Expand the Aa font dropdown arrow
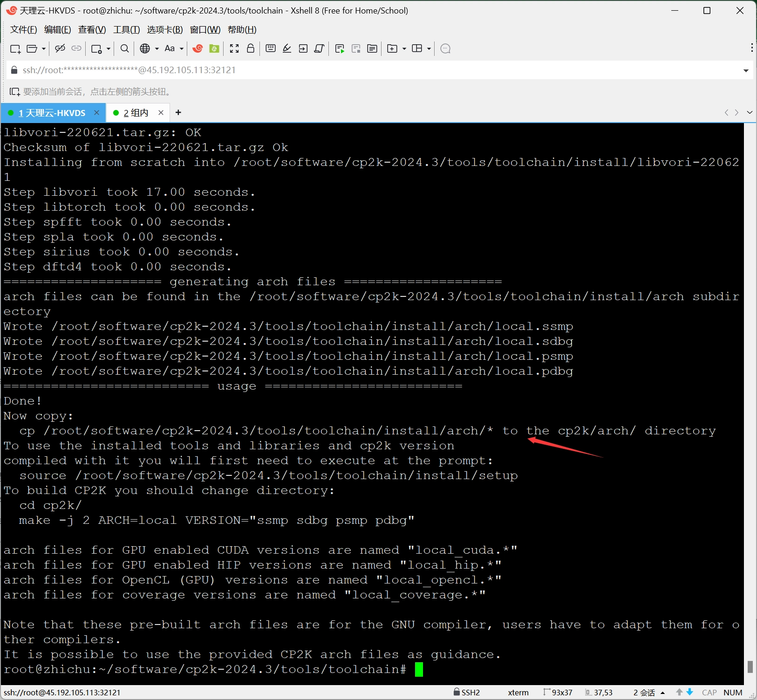 182,48
